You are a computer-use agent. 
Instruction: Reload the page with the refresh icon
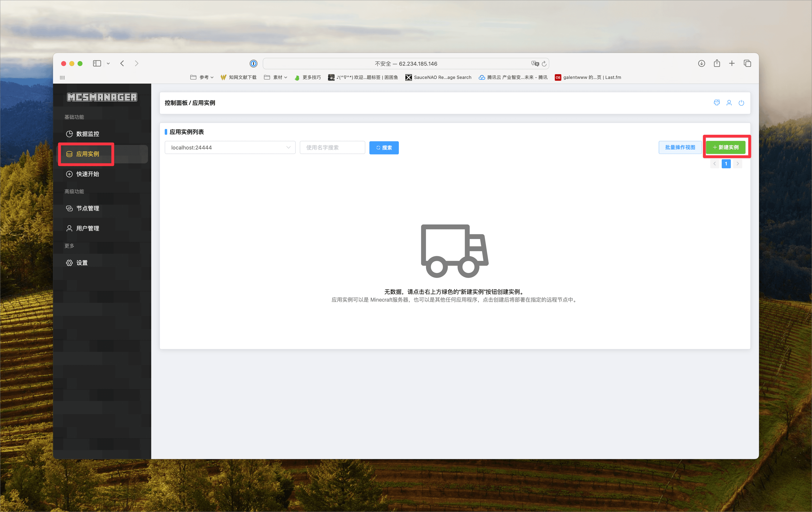544,63
